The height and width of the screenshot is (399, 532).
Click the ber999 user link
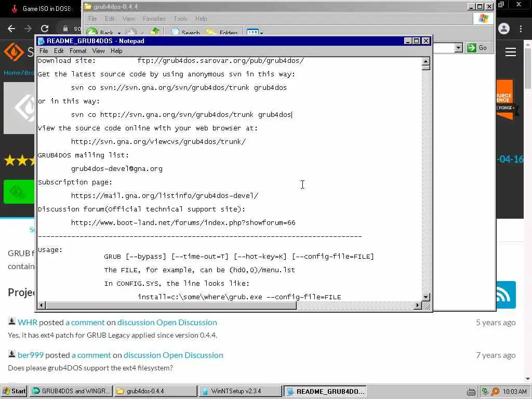coord(31,355)
